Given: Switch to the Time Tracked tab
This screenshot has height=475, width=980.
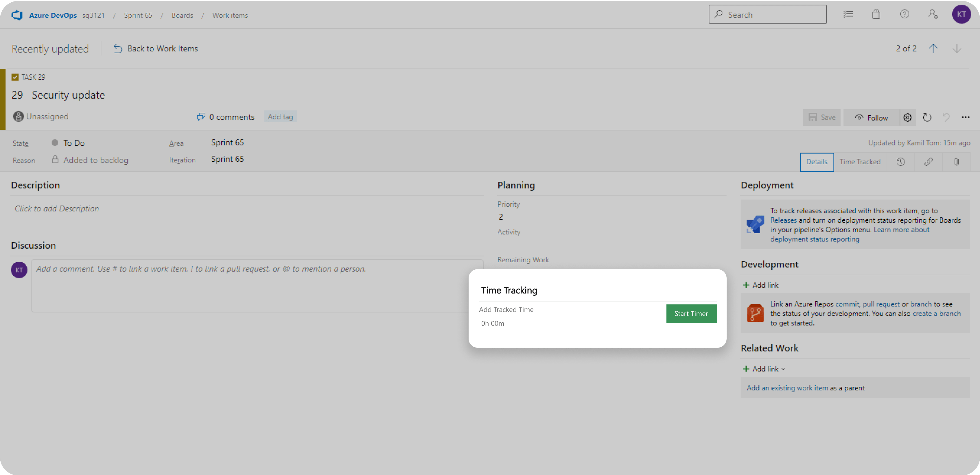Looking at the screenshot, I should click(860, 162).
